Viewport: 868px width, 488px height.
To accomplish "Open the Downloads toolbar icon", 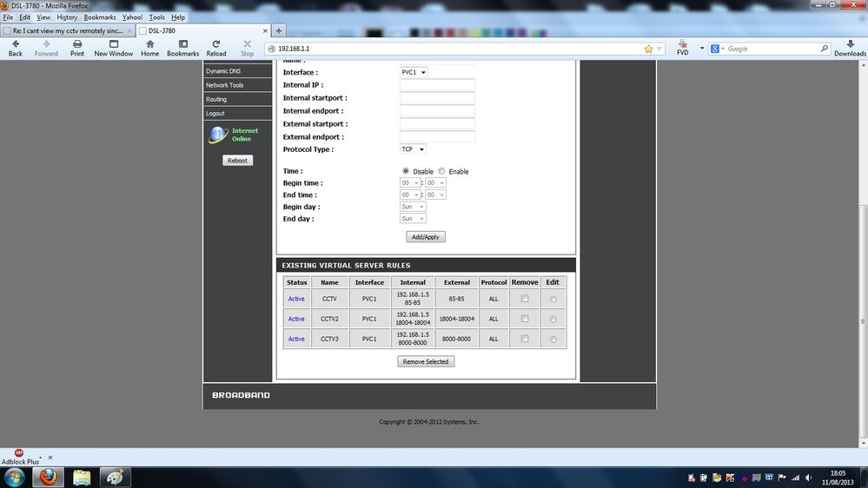I will (850, 44).
